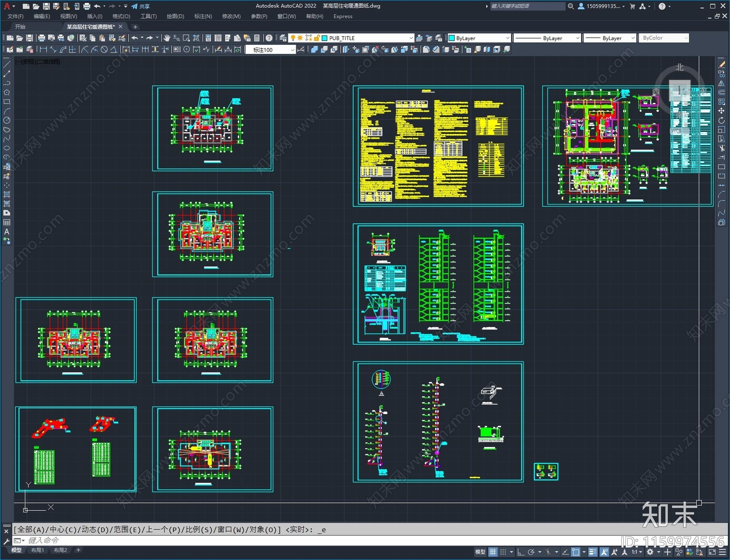Switch to the 布局1 layout tab

37,550
